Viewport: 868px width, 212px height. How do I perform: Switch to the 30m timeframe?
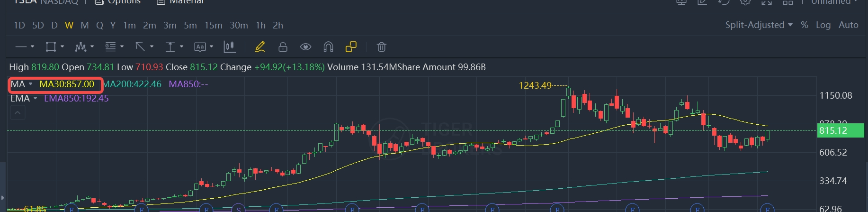point(239,25)
